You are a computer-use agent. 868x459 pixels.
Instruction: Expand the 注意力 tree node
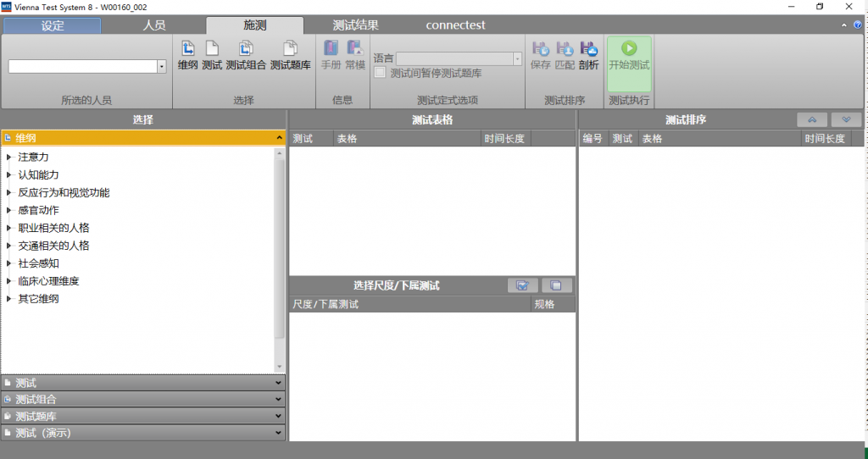9,158
